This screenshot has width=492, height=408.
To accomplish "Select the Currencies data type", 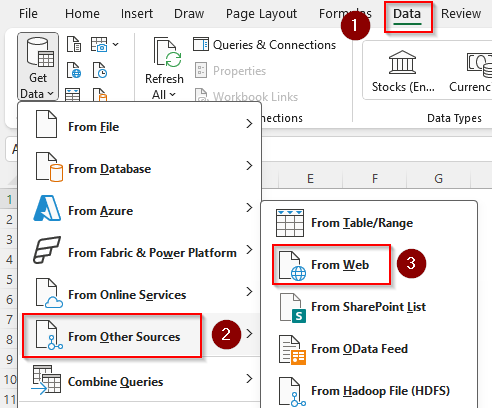I will point(471,71).
